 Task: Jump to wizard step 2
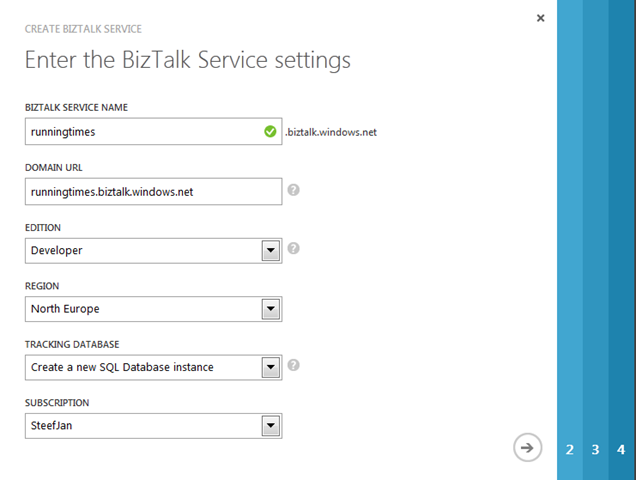coord(570,449)
